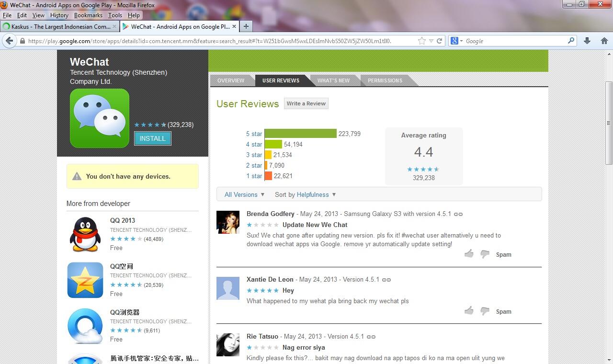Bookmark this page with the star icon

point(421,41)
